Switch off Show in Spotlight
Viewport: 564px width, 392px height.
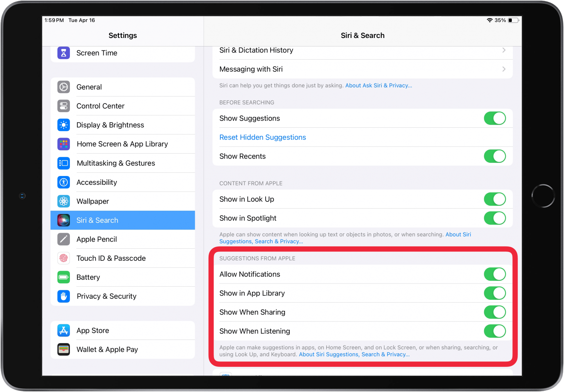tap(494, 218)
